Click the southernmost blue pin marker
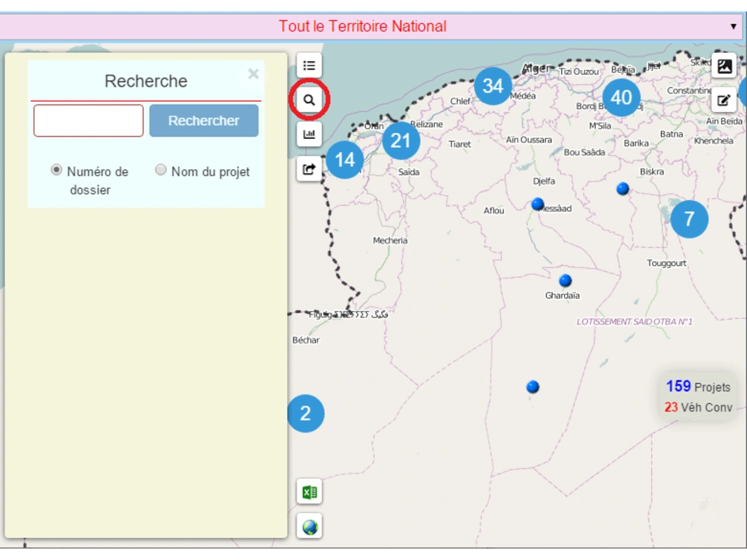This screenshot has width=747, height=560. [533, 387]
